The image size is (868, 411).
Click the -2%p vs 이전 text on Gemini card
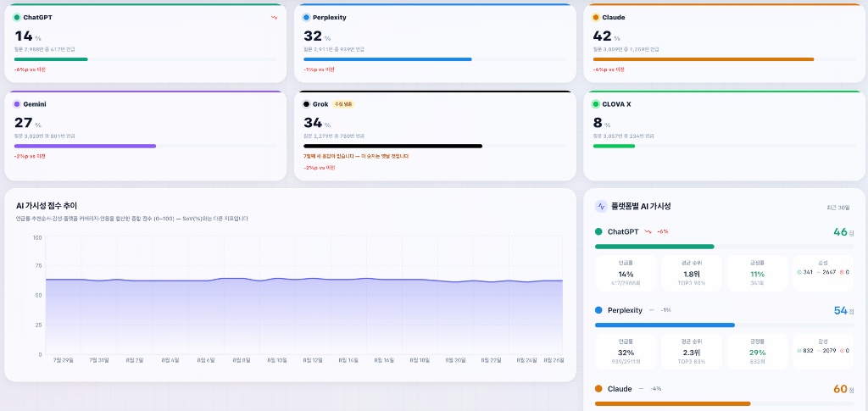click(30, 157)
